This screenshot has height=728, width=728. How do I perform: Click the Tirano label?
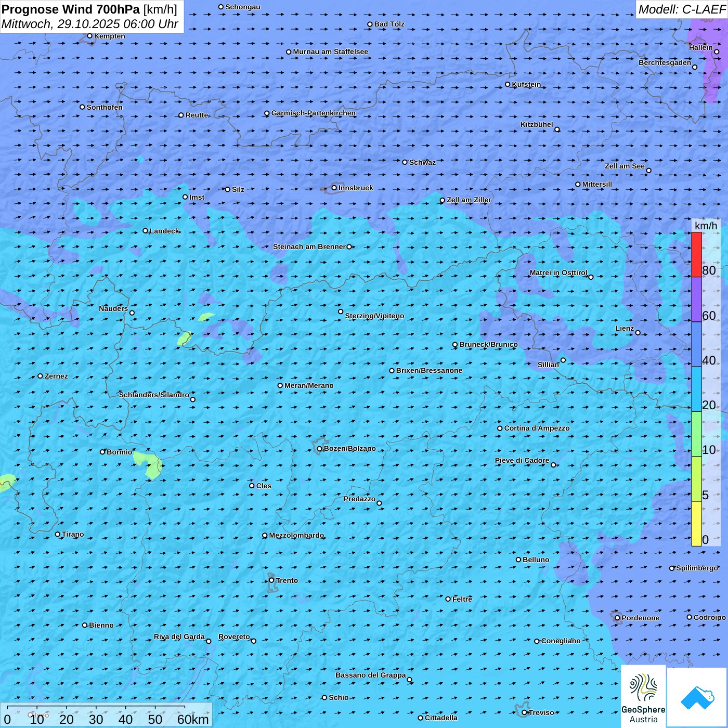[x=73, y=534]
